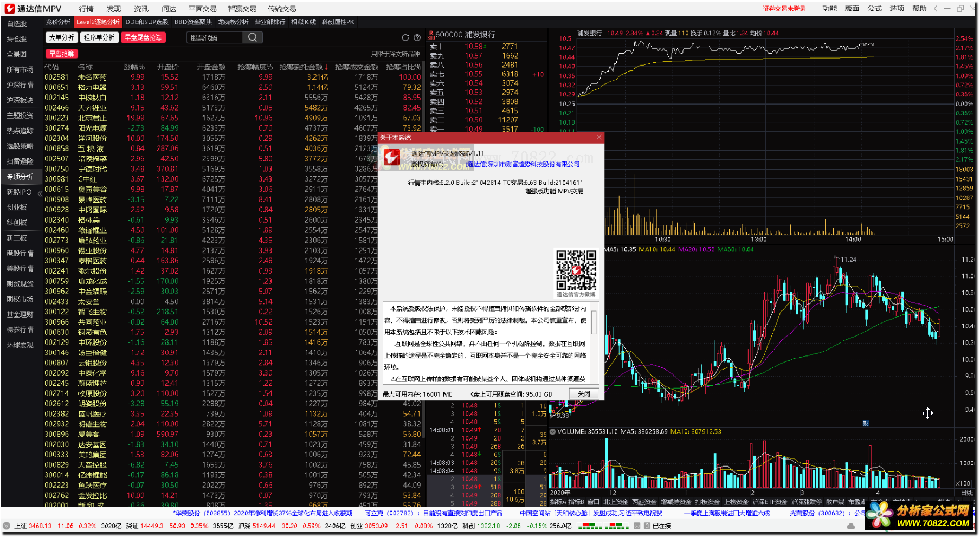This screenshot has height=537, width=980.
Task: Toggle the 程序单分析 view button
Action: click(99, 37)
